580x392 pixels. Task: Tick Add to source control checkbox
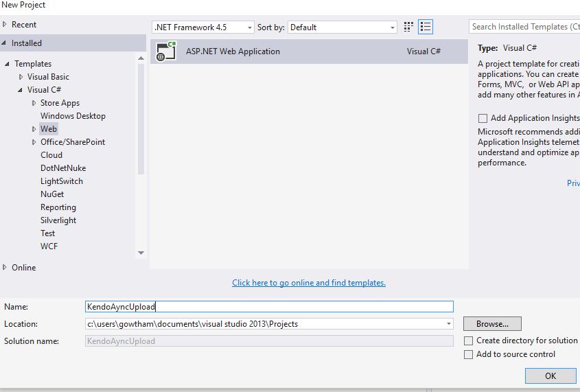468,355
